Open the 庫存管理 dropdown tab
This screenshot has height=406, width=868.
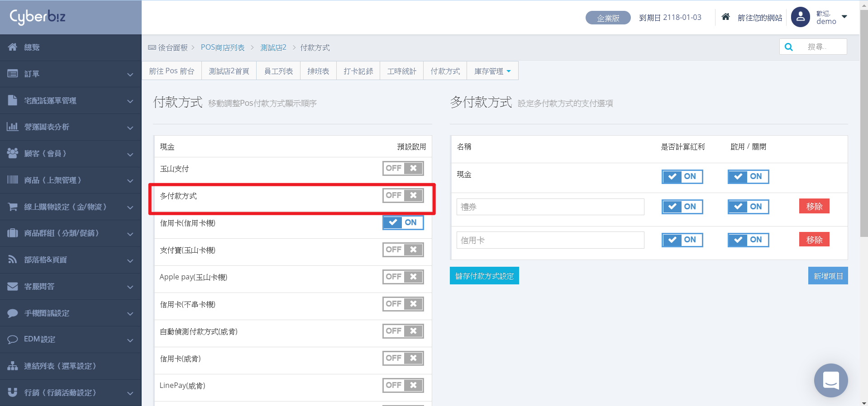coord(492,71)
